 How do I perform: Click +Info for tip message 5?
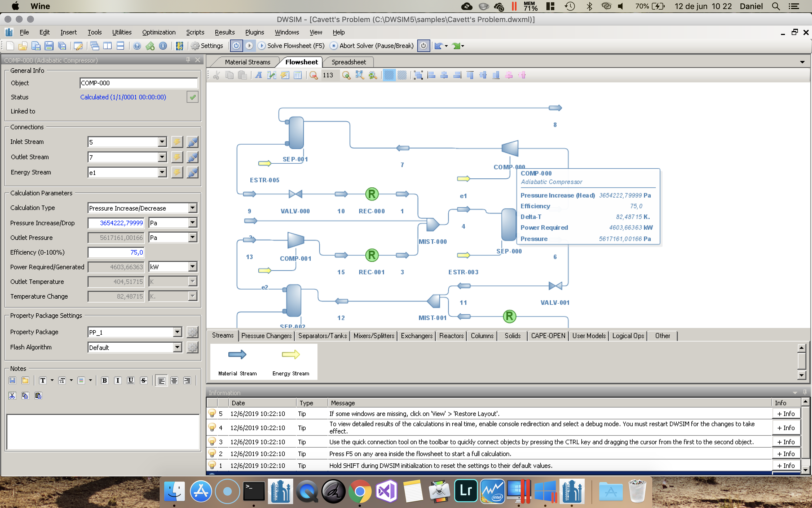[x=786, y=413]
